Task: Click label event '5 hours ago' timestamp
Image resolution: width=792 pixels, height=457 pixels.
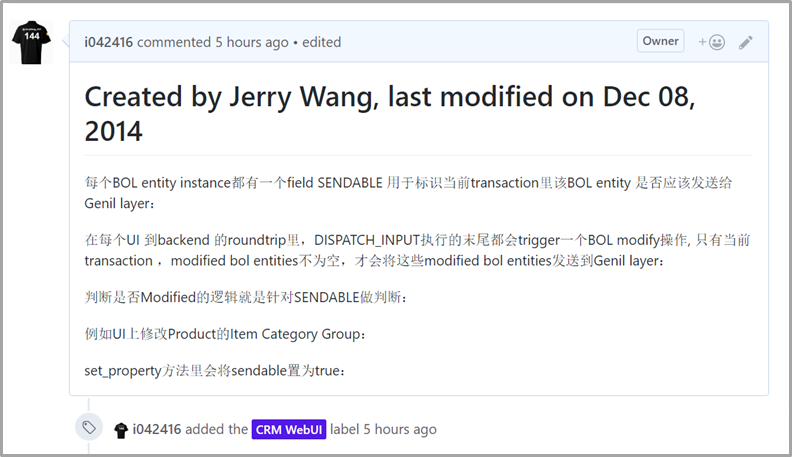Action: coord(399,429)
